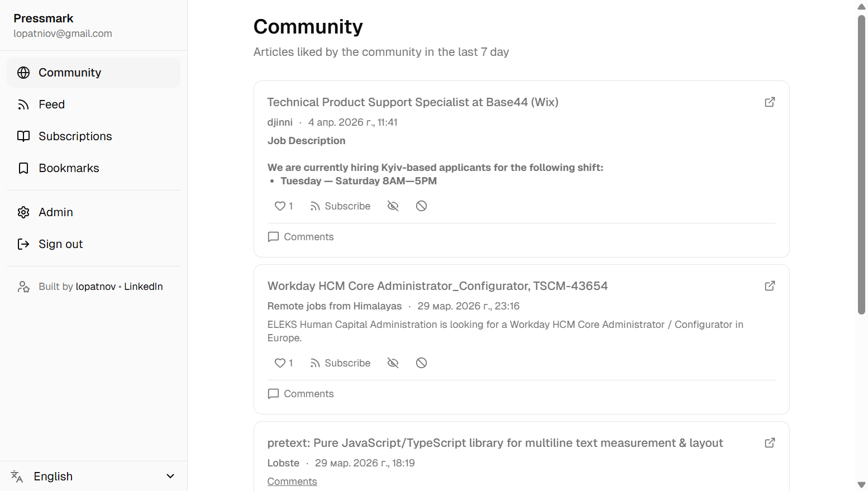Screen dimensions: 868x491
Task: Like the Workday HCM Core Administrator post
Action: click(280, 363)
